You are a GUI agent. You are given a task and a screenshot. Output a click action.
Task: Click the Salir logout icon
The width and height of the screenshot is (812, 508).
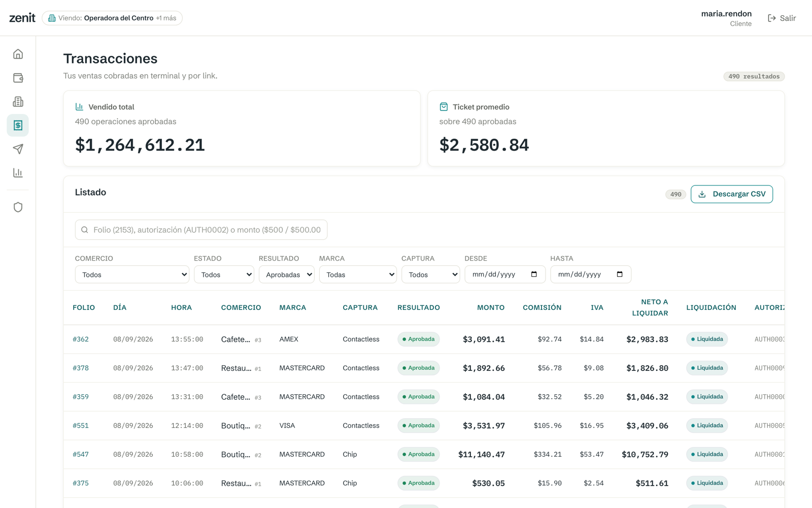click(771, 18)
